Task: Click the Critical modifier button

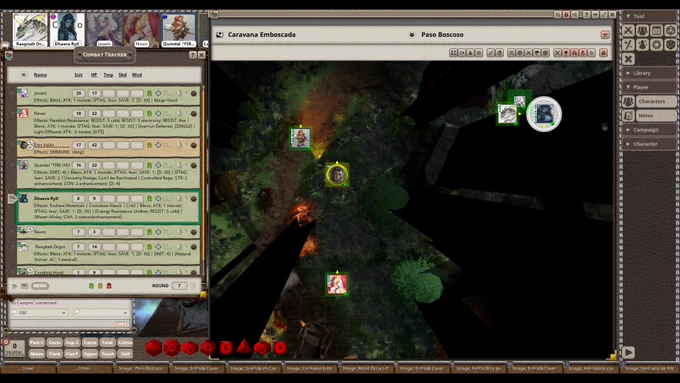Action: click(125, 342)
